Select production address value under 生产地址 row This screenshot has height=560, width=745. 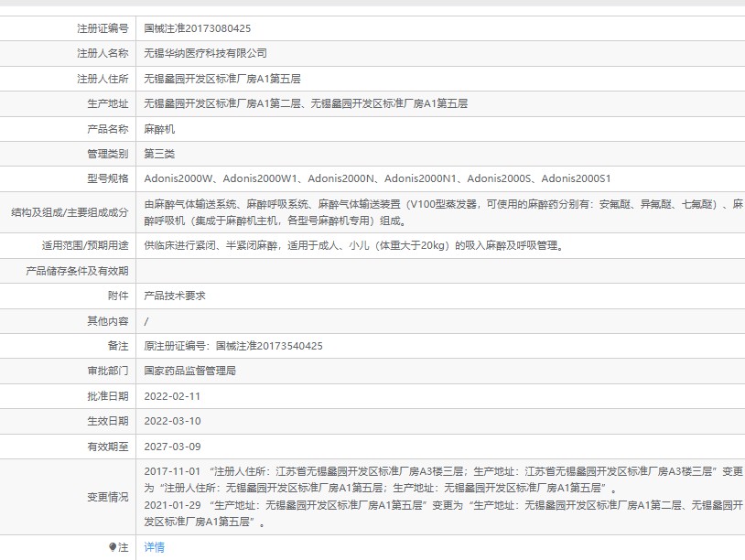(306, 103)
